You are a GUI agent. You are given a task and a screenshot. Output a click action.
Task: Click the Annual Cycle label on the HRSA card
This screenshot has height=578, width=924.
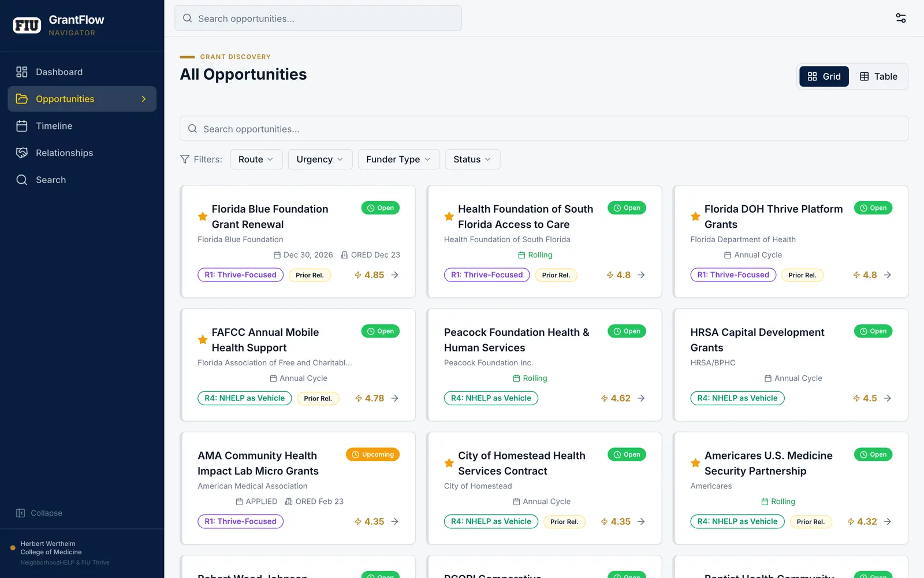(x=793, y=378)
